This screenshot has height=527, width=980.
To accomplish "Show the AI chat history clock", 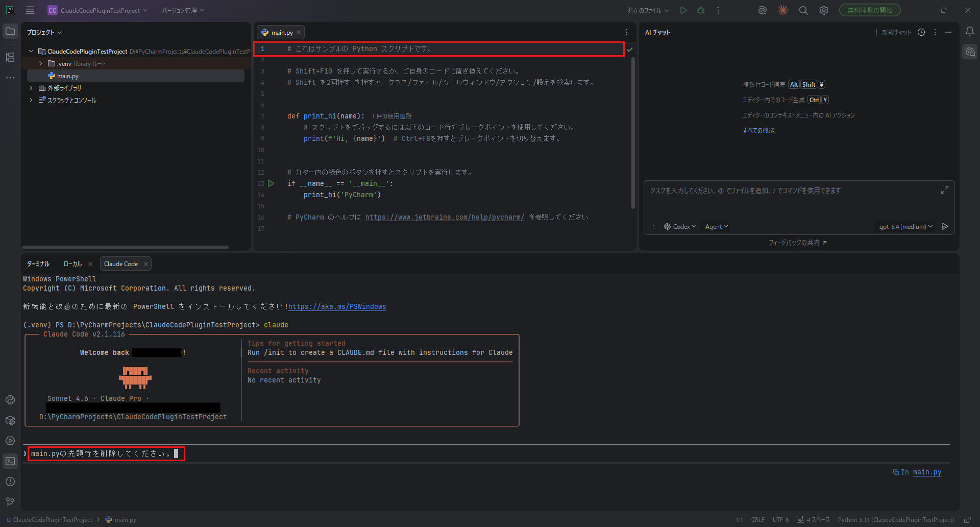I will 921,32.
